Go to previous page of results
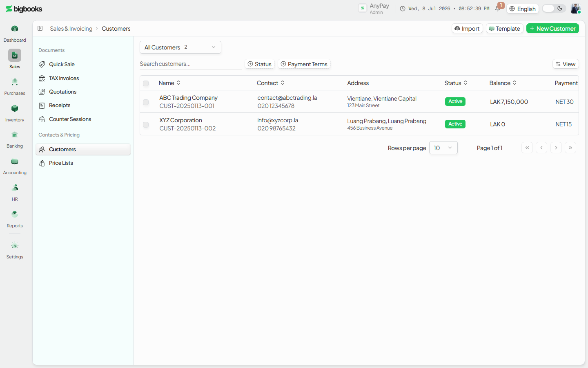Screen dimensions: 588x368 [x=541, y=148]
